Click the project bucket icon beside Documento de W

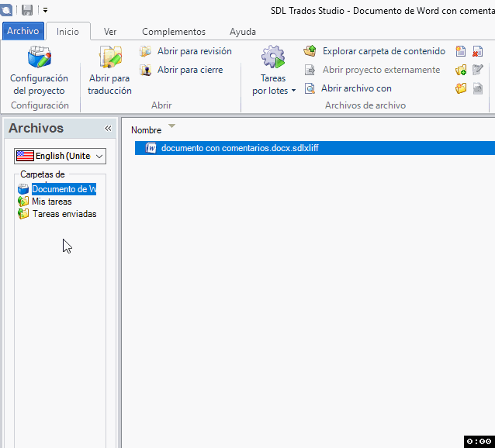[23, 189]
